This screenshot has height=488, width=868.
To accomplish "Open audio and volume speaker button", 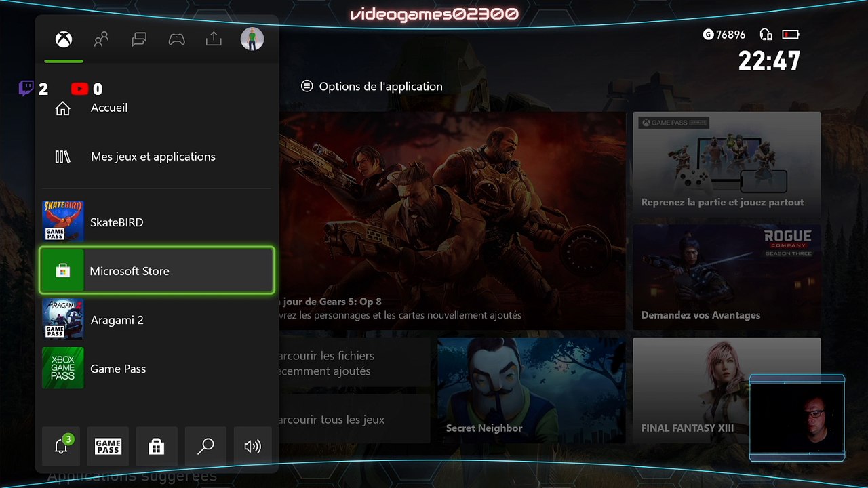I will [x=252, y=446].
